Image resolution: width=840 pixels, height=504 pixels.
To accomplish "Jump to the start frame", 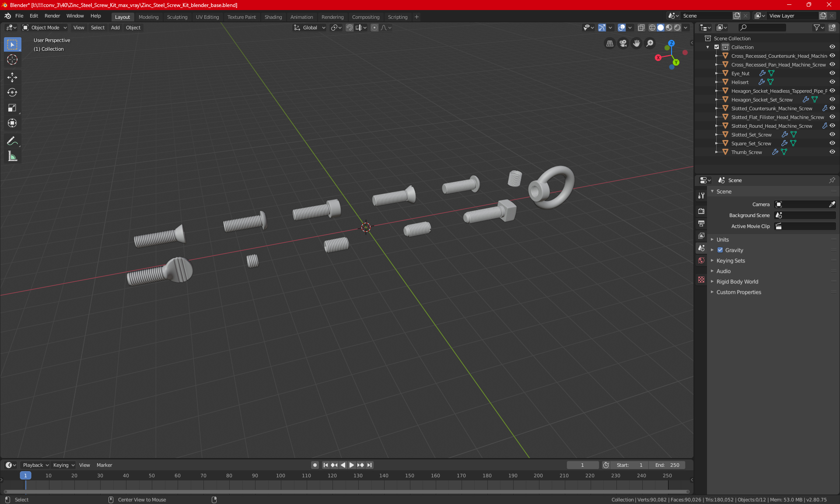I will [x=325, y=465].
